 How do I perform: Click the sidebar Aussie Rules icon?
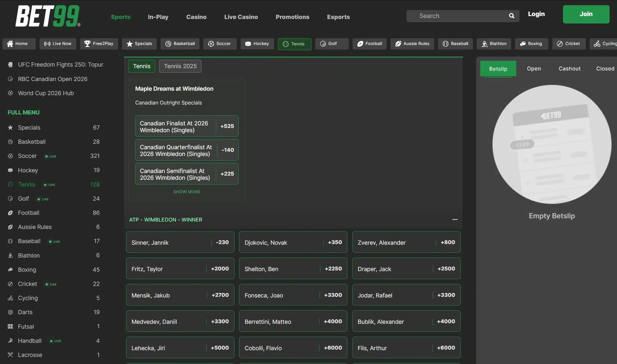[x=10, y=227]
